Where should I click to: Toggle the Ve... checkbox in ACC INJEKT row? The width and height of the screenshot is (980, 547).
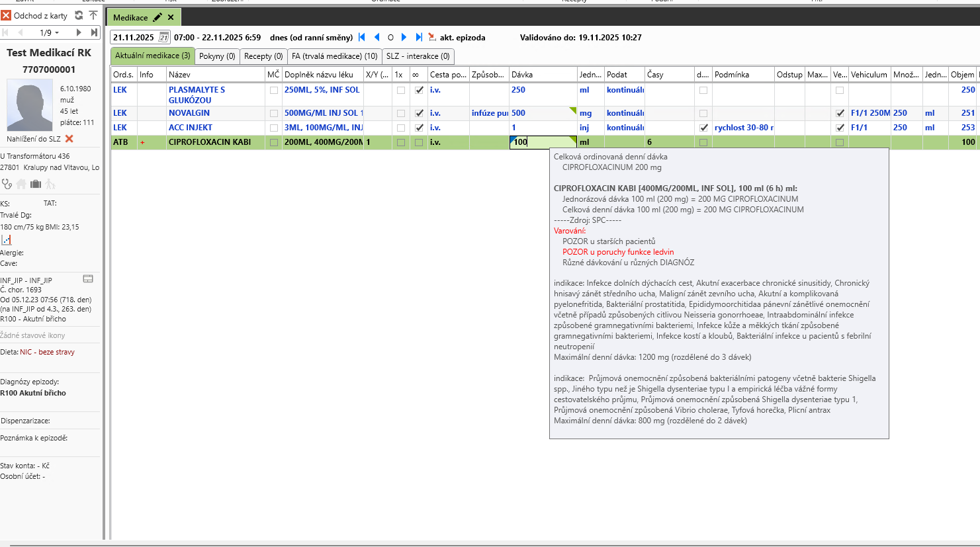(x=840, y=128)
